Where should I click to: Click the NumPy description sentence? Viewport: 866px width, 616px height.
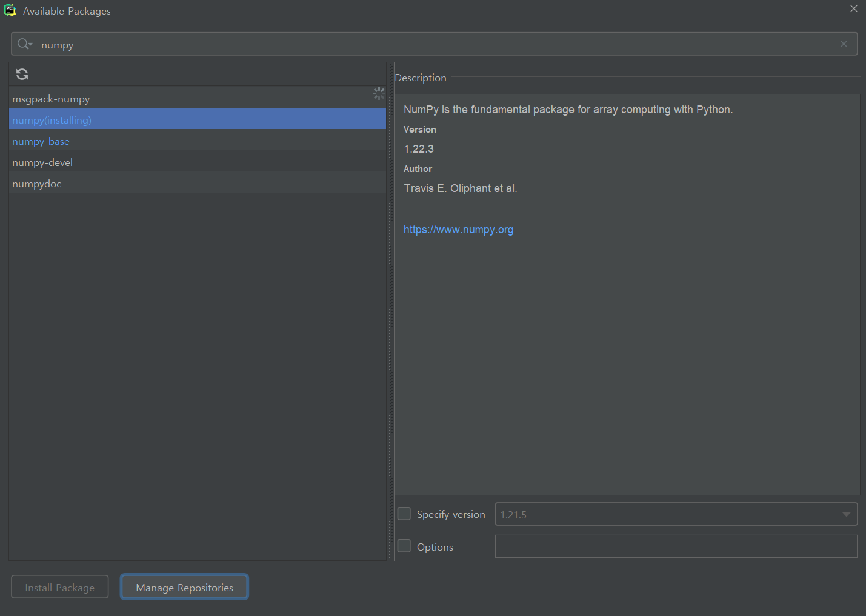pyautogui.click(x=568, y=110)
